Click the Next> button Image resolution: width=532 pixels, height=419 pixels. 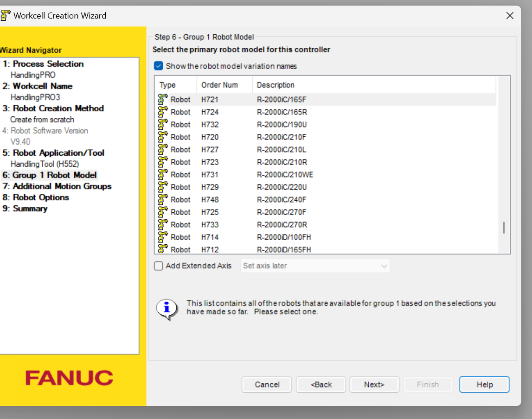click(374, 384)
